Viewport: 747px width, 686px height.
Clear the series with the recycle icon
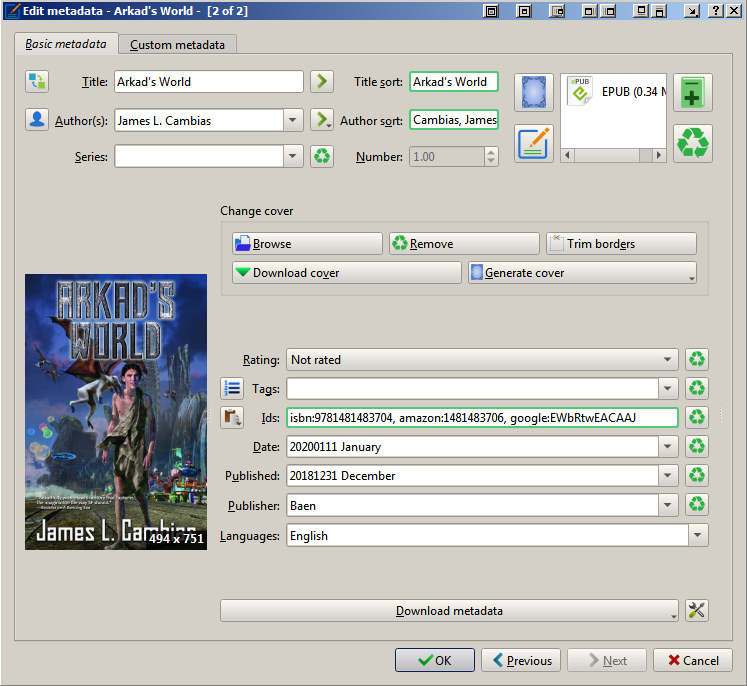click(322, 156)
